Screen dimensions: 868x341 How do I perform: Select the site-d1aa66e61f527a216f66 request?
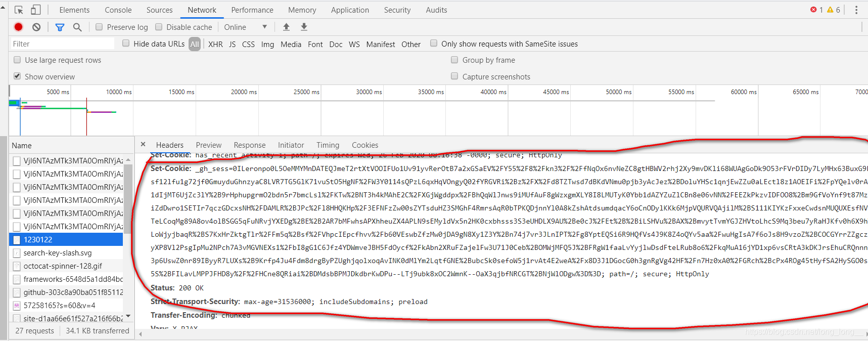click(66, 318)
